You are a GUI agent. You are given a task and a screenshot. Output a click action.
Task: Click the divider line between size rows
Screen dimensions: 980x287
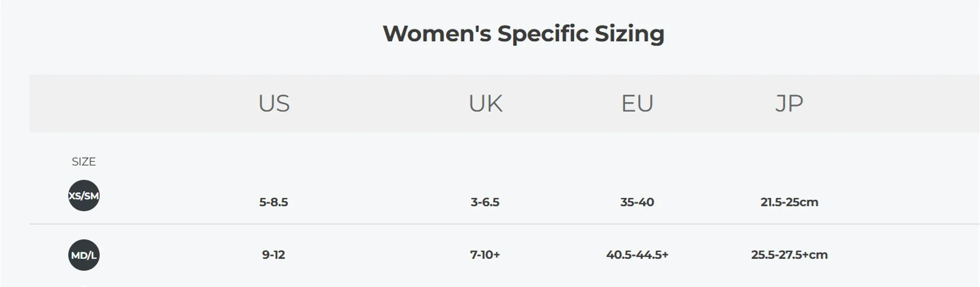(x=504, y=224)
